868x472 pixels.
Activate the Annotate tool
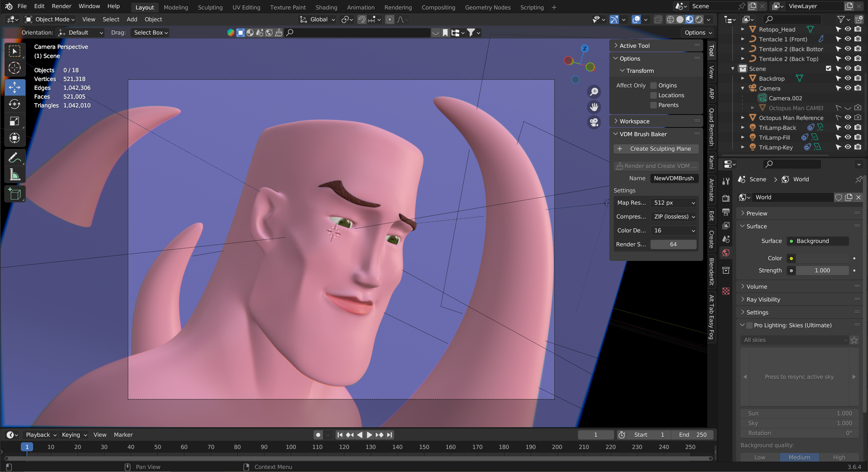[x=15, y=158]
